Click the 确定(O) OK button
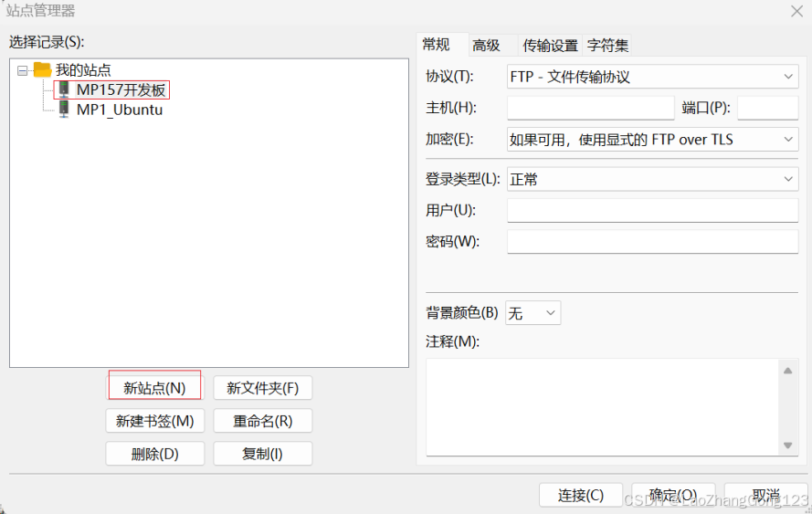The width and height of the screenshot is (812, 514). 673,496
